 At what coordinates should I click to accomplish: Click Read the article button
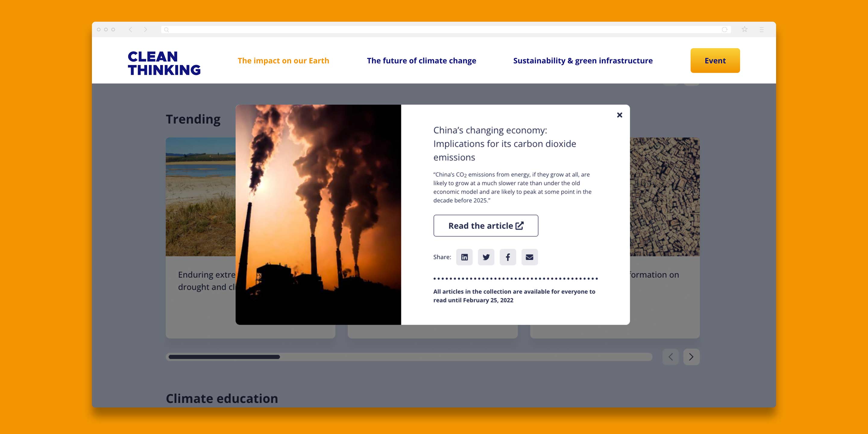tap(486, 226)
